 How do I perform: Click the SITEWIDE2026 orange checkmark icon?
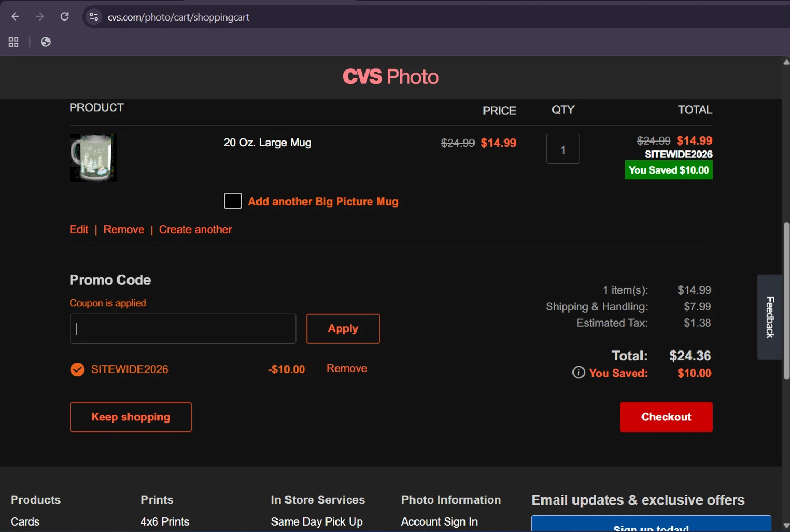77,369
